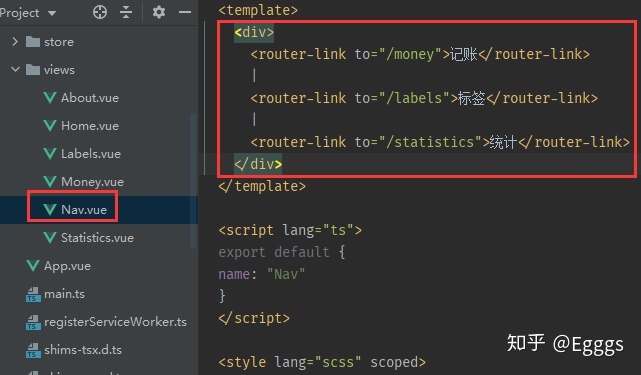Collapse the views folder
641x375 pixels.
tap(15, 70)
